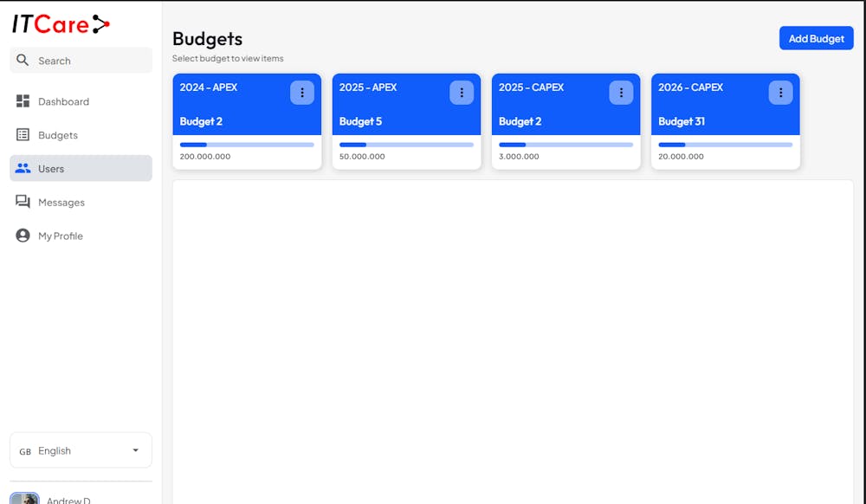This screenshot has width=866, height=504.
Task: Click the Budget 5 label
Action: (x=360, y=121)
